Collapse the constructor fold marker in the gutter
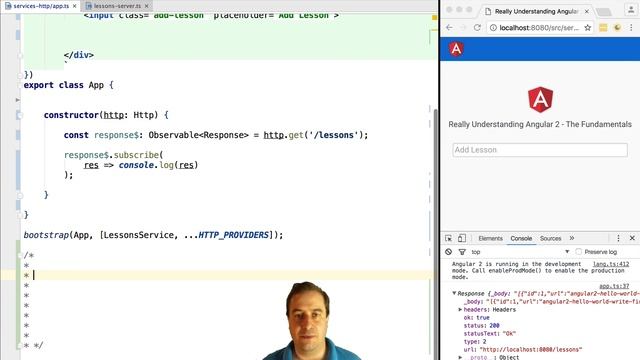This screenshot has height=360, width=640. [x=19, y=116]
